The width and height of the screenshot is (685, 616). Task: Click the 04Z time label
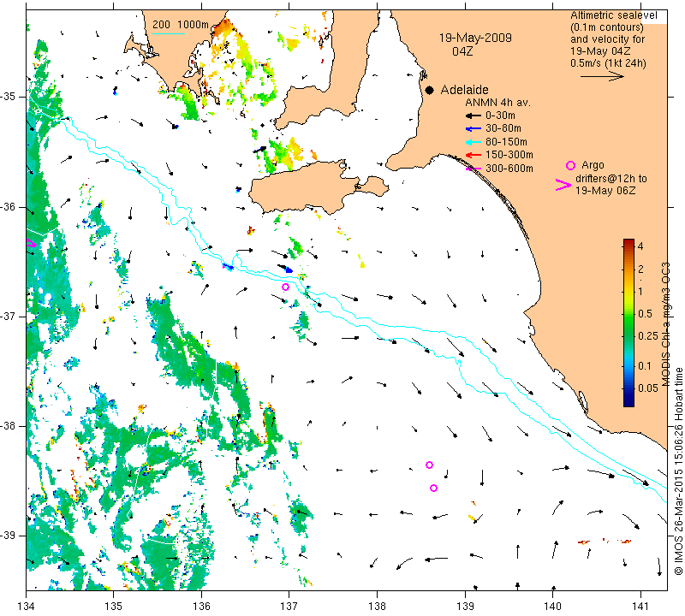point(462,51)
